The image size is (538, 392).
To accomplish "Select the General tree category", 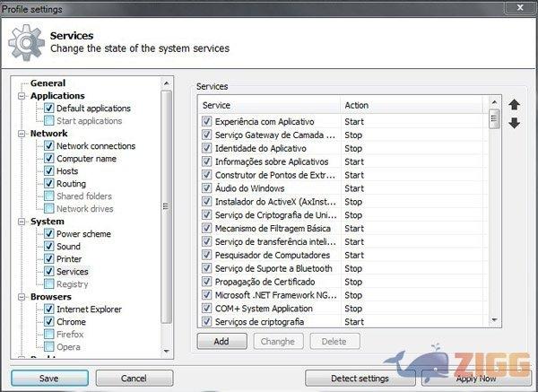I will (x=48, y=83).
